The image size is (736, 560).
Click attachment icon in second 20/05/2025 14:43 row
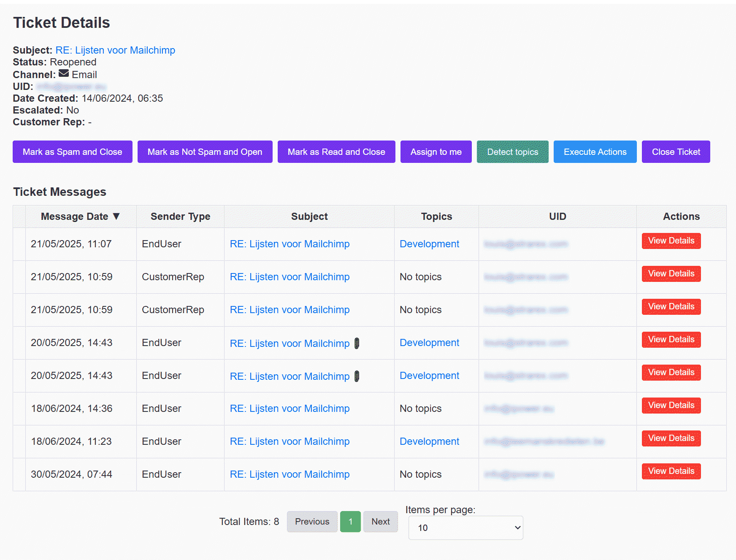click(357, 376)
